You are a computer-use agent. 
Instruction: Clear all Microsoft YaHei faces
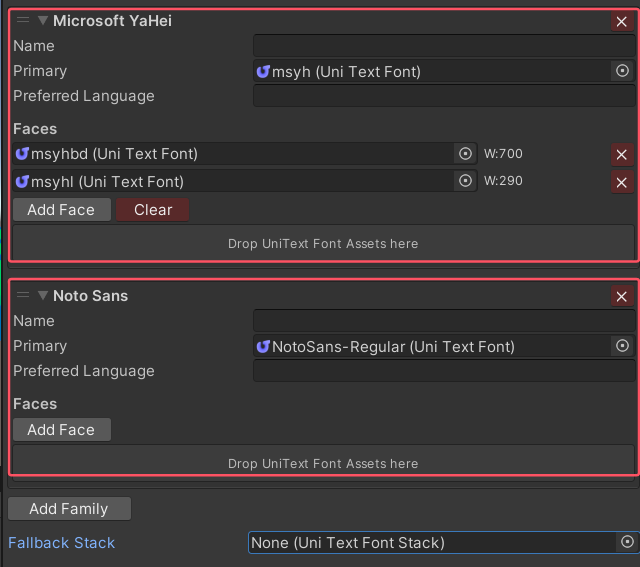[153, 210]
